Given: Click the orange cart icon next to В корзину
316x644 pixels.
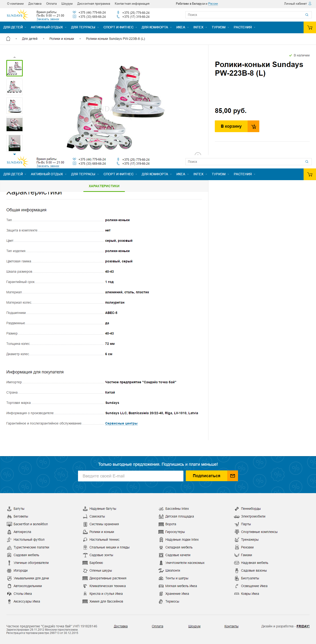Looking at the screenshot, I should 253,127.
